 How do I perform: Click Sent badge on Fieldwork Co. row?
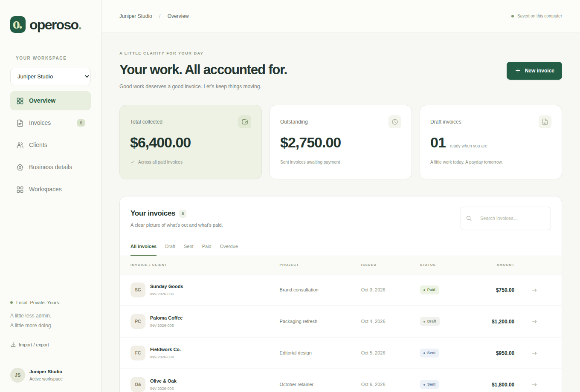[x=429, y=353]
